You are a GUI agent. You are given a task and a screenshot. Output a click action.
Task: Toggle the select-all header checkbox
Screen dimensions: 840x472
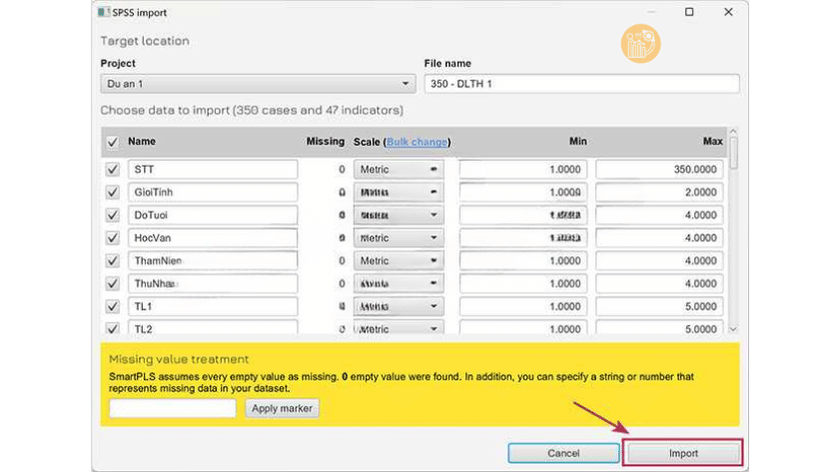[112, 143]
